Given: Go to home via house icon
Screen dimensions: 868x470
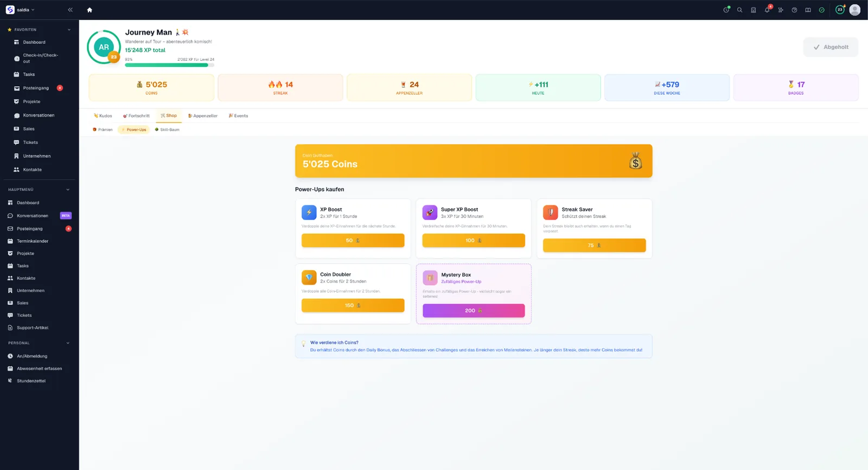Looking at the screenshot, I should (x=90, y=10).
